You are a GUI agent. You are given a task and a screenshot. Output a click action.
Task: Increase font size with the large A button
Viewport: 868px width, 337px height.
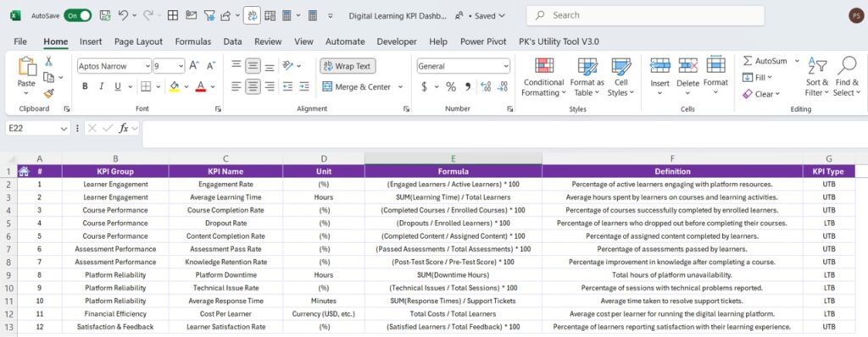(194, 66)
